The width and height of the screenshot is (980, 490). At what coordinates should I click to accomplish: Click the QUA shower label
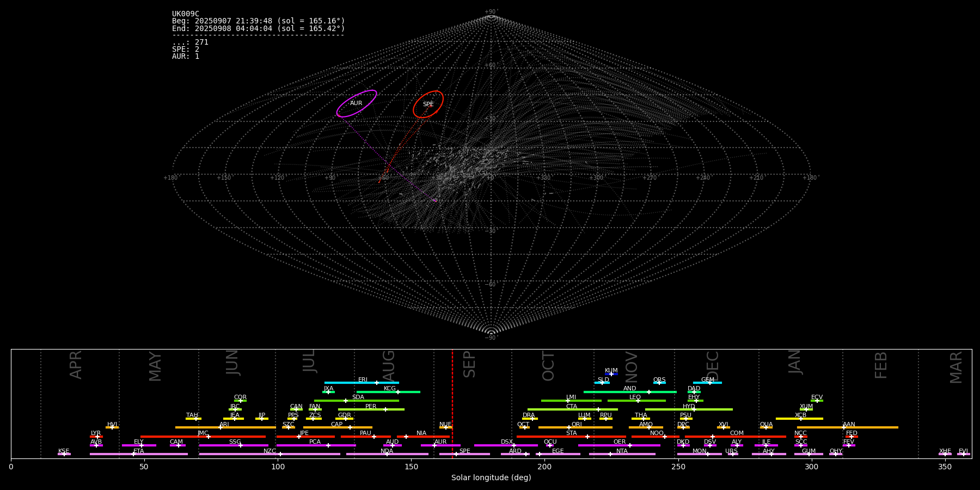point(767,425)
